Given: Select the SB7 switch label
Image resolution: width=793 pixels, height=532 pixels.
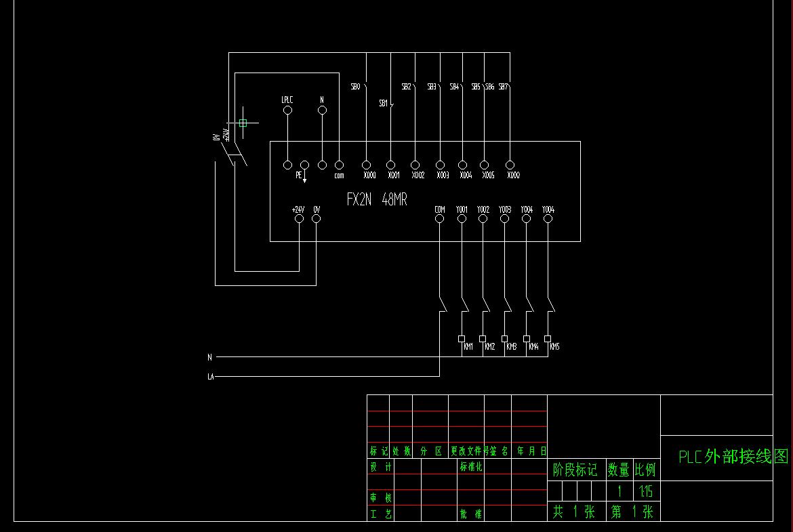Looking at the screenshot, I should pyautogui.click(x=503, y=87).
